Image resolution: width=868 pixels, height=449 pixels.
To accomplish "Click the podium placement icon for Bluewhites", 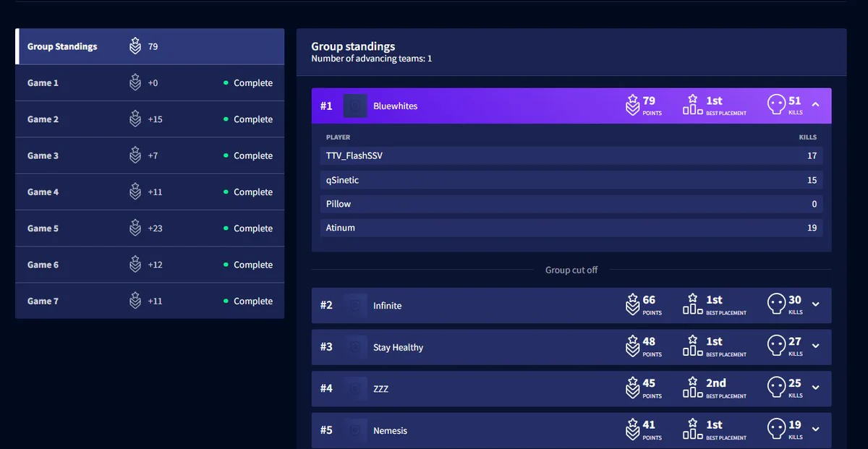I will click(693, 105).
